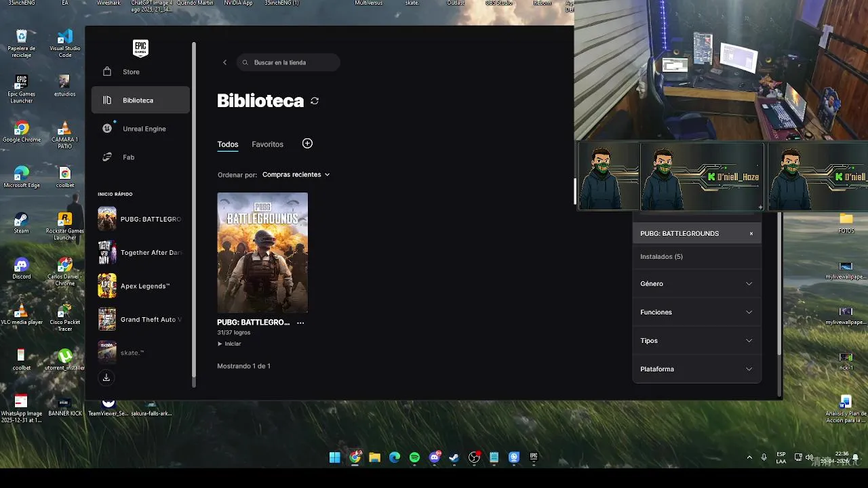
Task: Open the Visual Studio Code desktop shortcut
Action: pyautogui.click(x=65, y=43)
